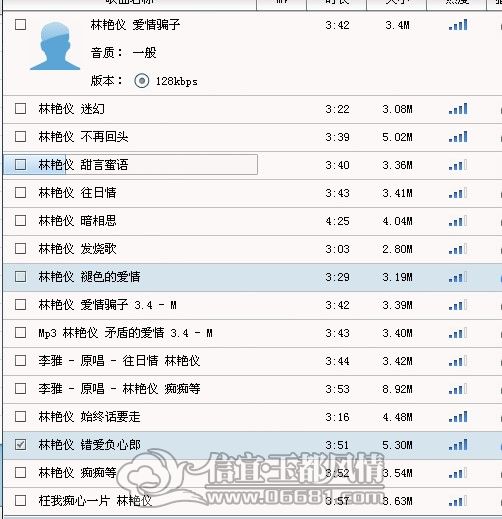Screen dimensions: 502x519
Task: Click the artist avatar thumbnail
Action: pyautogui.click(x=55, y=46)
